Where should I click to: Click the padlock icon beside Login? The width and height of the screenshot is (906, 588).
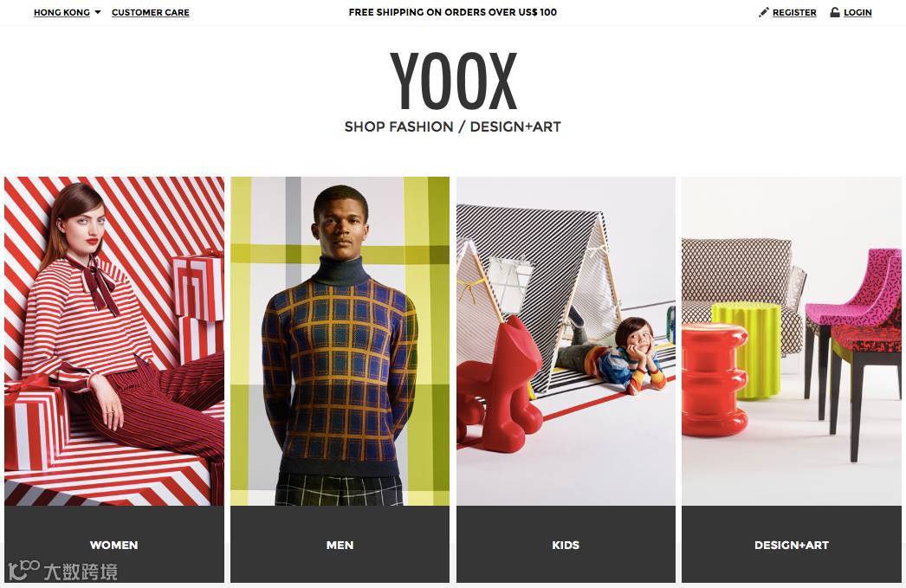[834, 12]
